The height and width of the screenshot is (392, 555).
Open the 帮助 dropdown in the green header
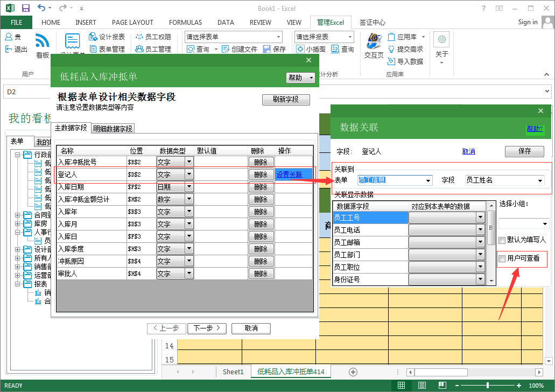312,78
